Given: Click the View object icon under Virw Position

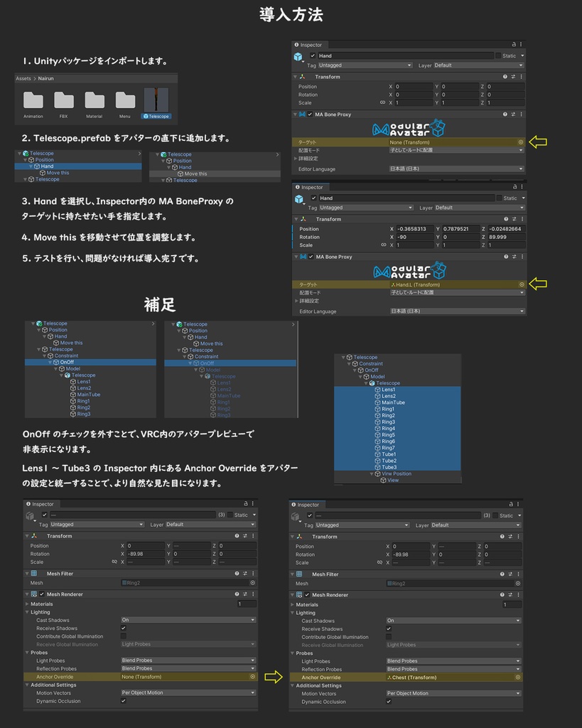Looking at the screenshot, I should click(x=383, y=480).
